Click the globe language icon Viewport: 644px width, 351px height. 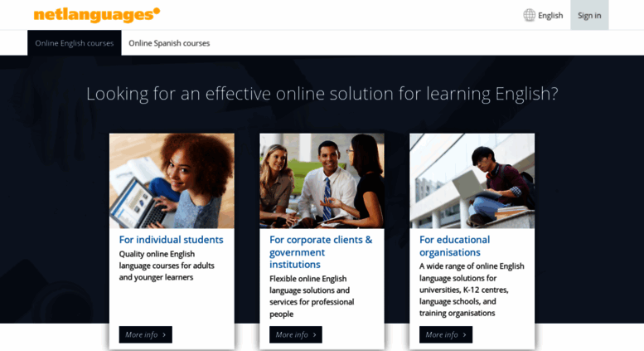529,15
